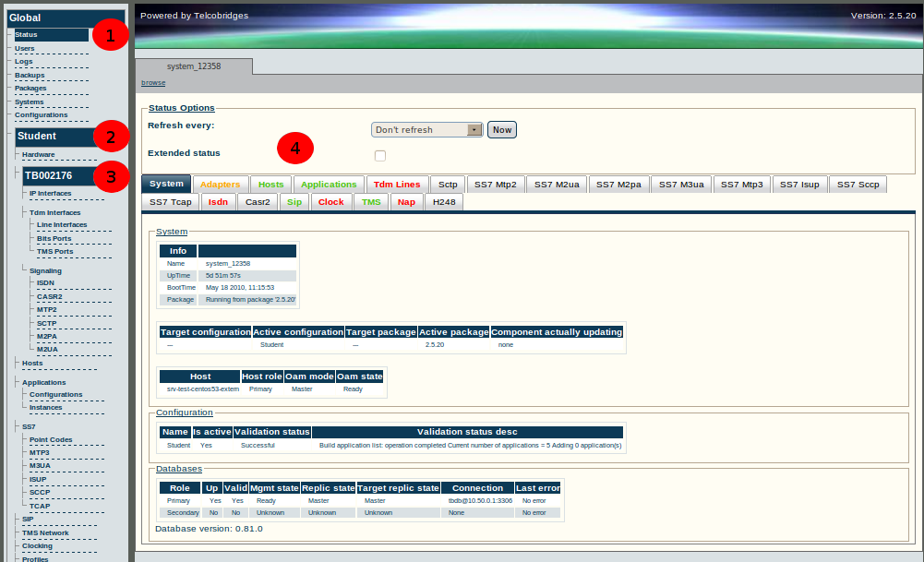Switch to the H248 tab

click(x=444, y=202)
